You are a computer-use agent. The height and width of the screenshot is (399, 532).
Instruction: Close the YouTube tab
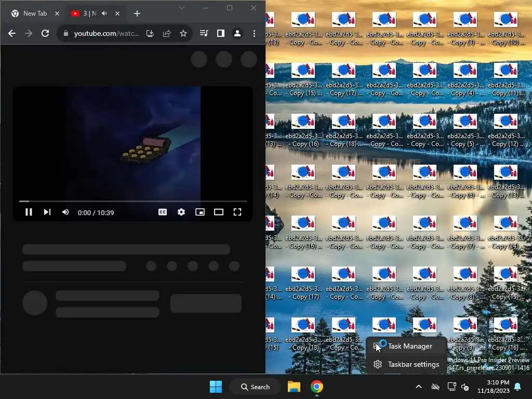[x=117, y=14]
